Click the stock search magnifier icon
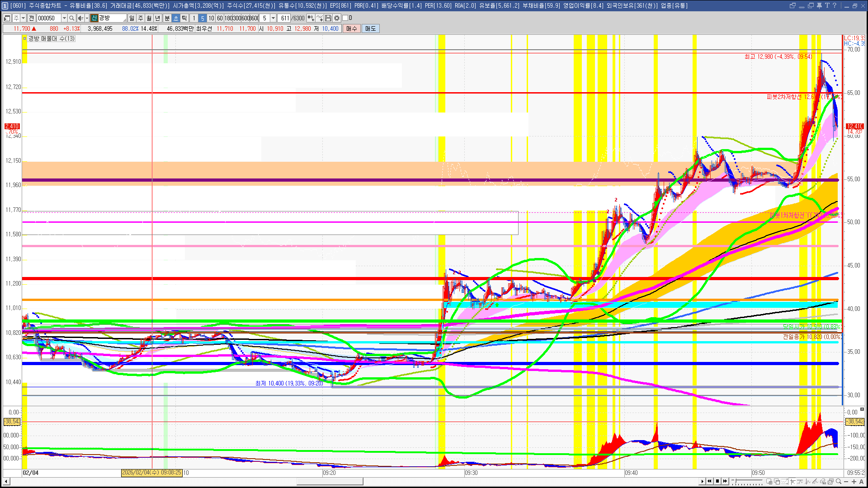Image resolution: width=868 pixels, height=488 pixels. [x=71, y=18]
